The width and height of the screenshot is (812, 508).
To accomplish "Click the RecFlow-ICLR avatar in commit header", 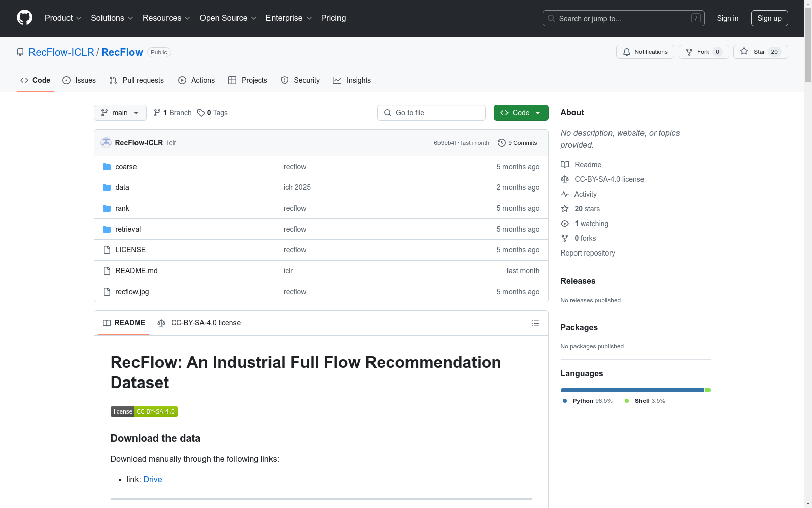I will pyautogui.click(x=106, y=143).
